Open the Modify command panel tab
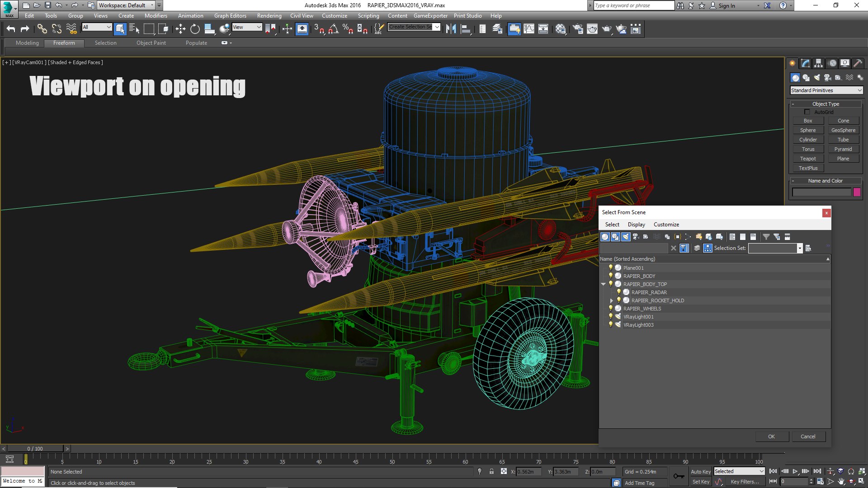The width and height of the screenshot is (868, 488). 806,63
